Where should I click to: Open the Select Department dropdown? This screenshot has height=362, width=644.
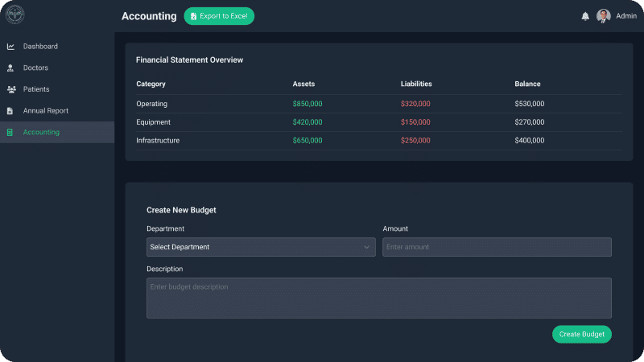click(x=261, y=247)
